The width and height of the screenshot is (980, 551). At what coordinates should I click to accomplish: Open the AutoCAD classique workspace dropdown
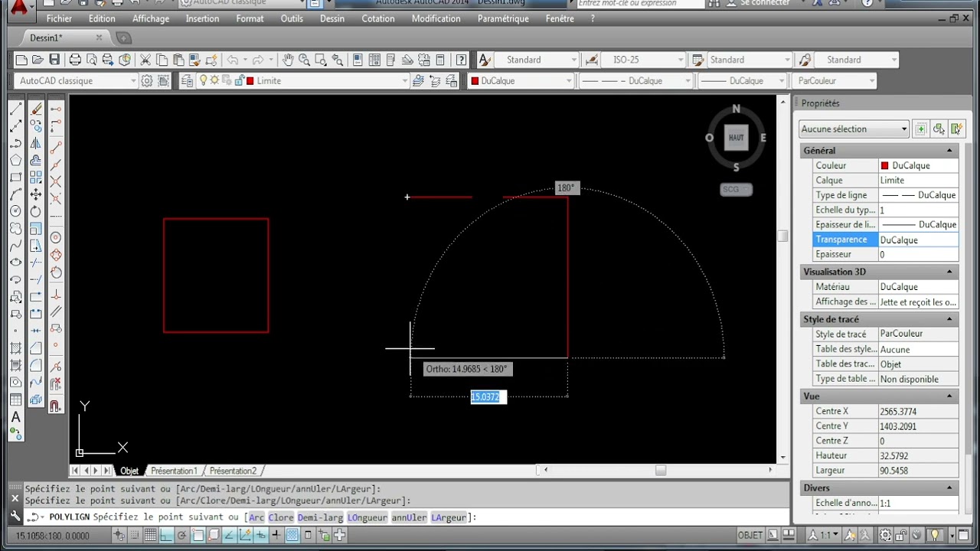coord(133,80)
